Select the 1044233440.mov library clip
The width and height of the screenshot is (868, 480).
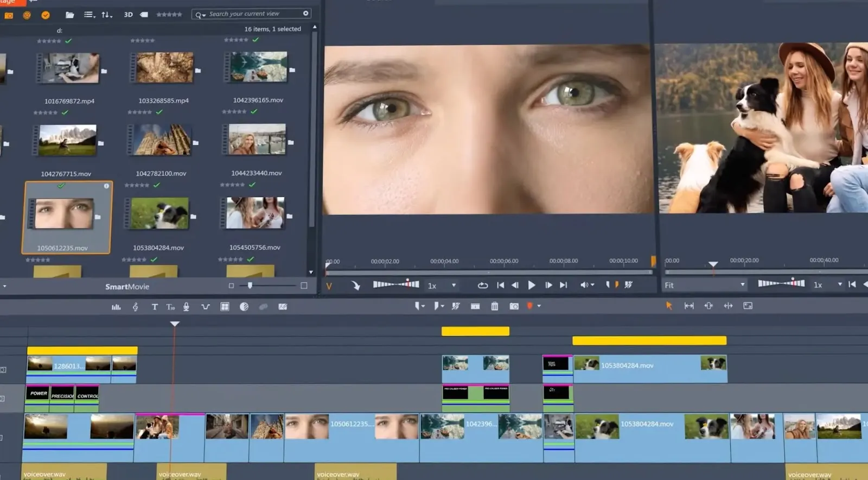coord(257,139)
